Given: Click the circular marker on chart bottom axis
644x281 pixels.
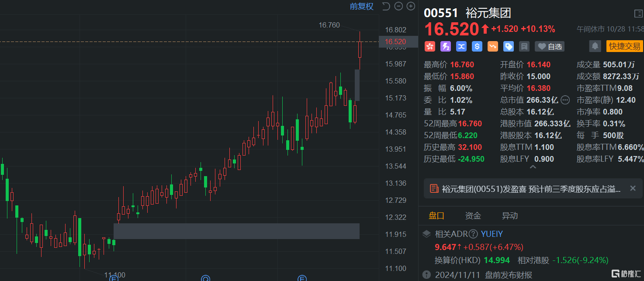Looking at the screenshot, I should pyautogui.click(x=206, y=278).
